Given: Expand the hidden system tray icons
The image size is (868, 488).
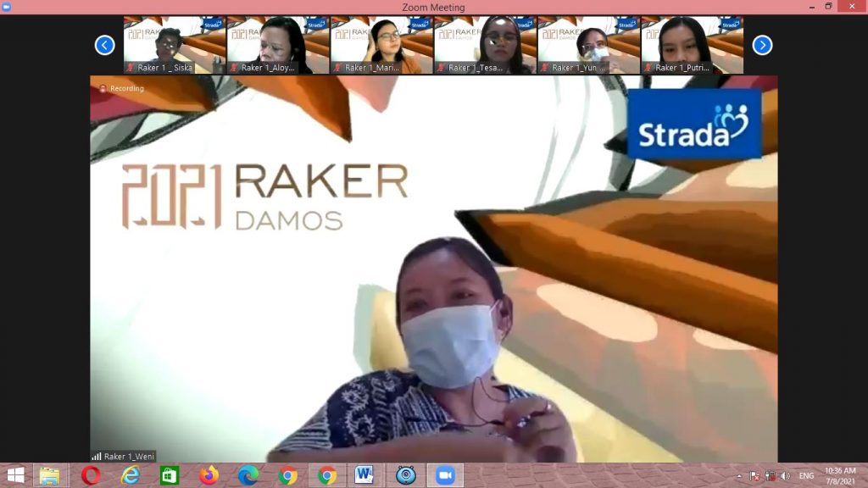Looking at the screenshot, I should point(737,476).
